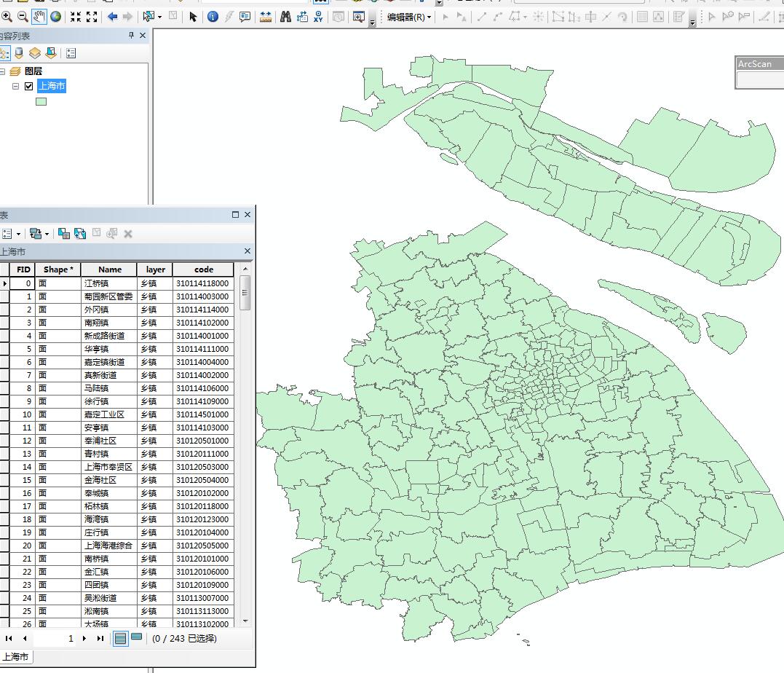Toggle auto-hide pin on the 内容列表 panel
The height and width of the screenshot is (673, 784).
pyautogui.click(x=131, y=36)
